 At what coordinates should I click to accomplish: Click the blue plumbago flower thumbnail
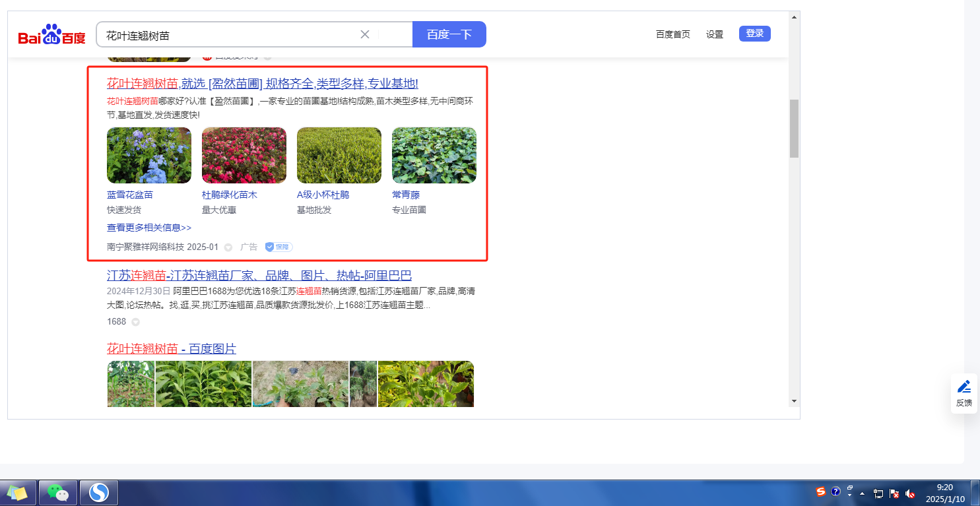pyautogui.click(x=149, y=155)
